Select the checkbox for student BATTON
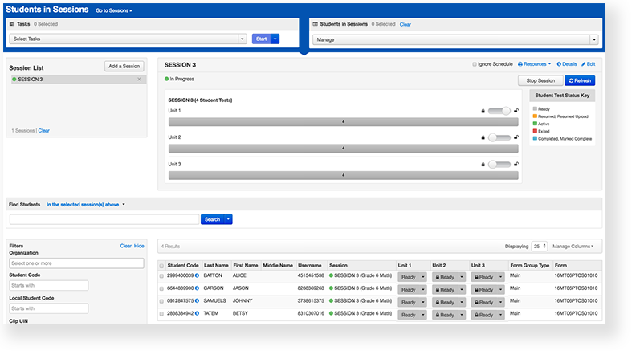Image resolution: width=644 pixels, height=363 pixels. point(162,275)
